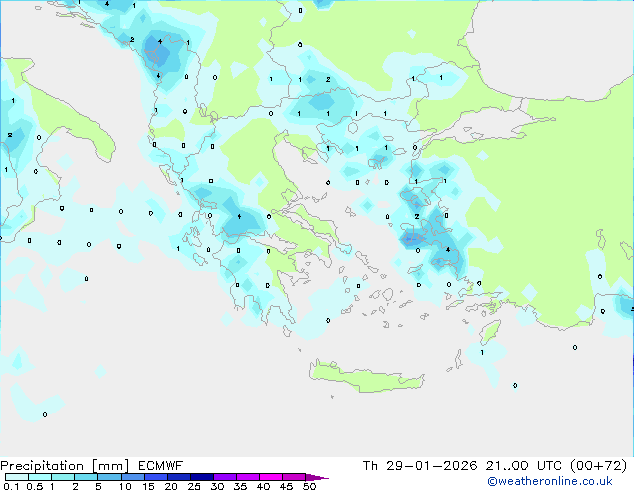Image resolution: width=634 pixels, height=490 pixels.
Task: Click the 'ECMWF' model label
Action: 160,466
